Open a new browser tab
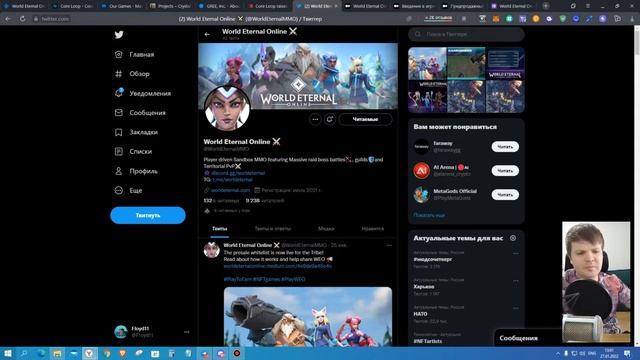 point(546,6)
